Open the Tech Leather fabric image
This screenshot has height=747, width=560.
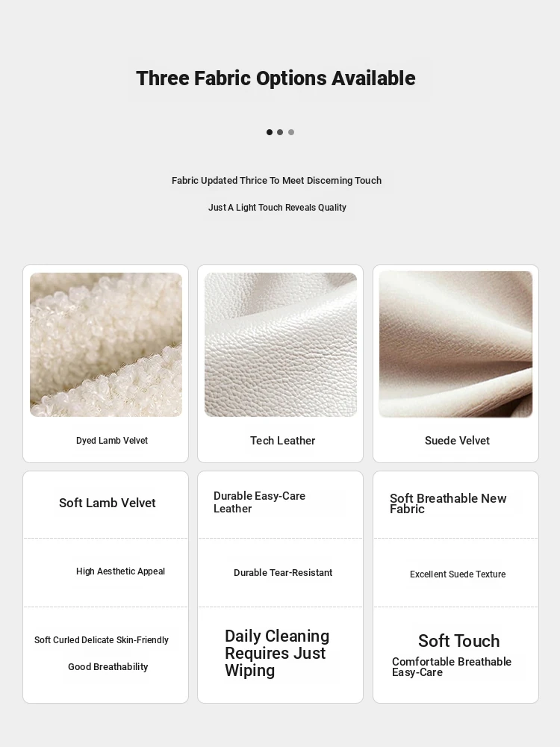(x=281, y=344)
